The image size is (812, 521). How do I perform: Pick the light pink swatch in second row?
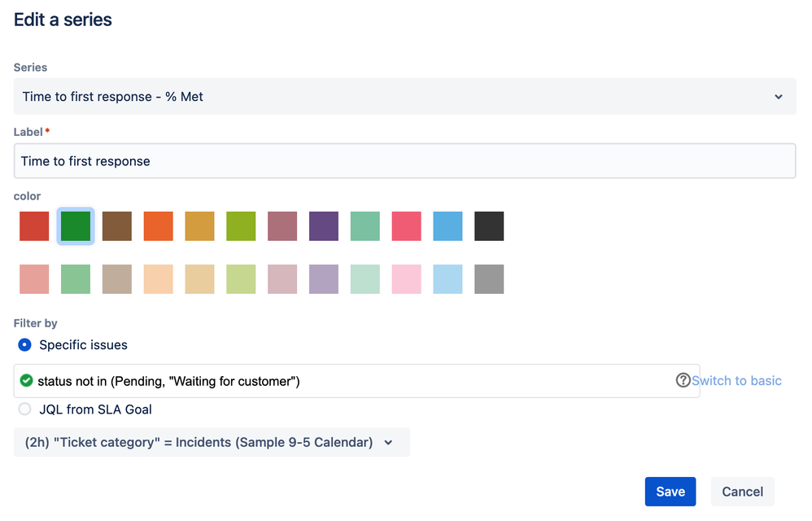(x=407, y=279)
